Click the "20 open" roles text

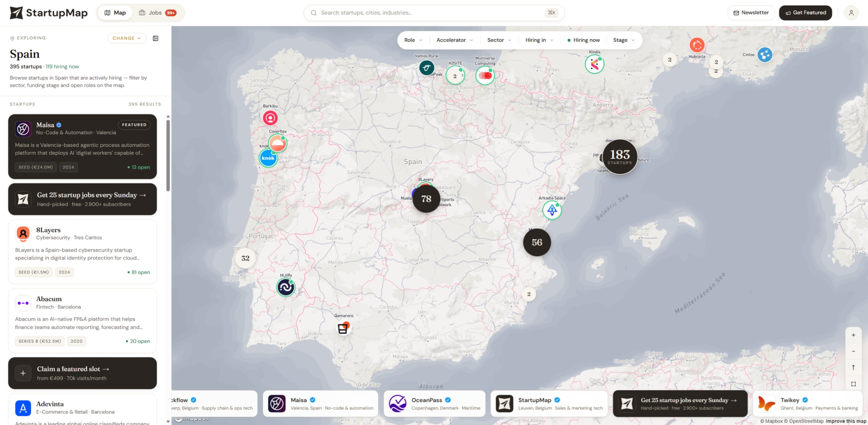(x=140, y=341)
